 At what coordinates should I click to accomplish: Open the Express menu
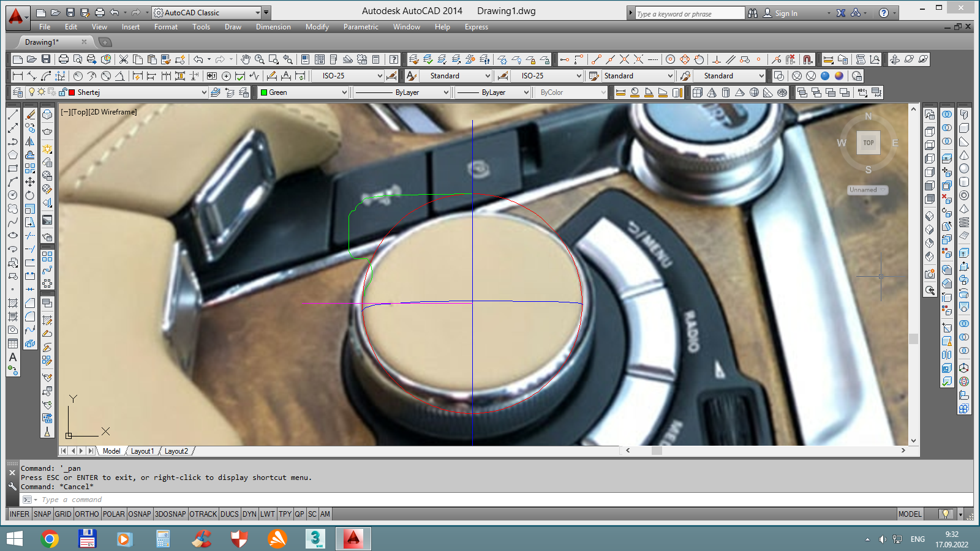(477, 27)
